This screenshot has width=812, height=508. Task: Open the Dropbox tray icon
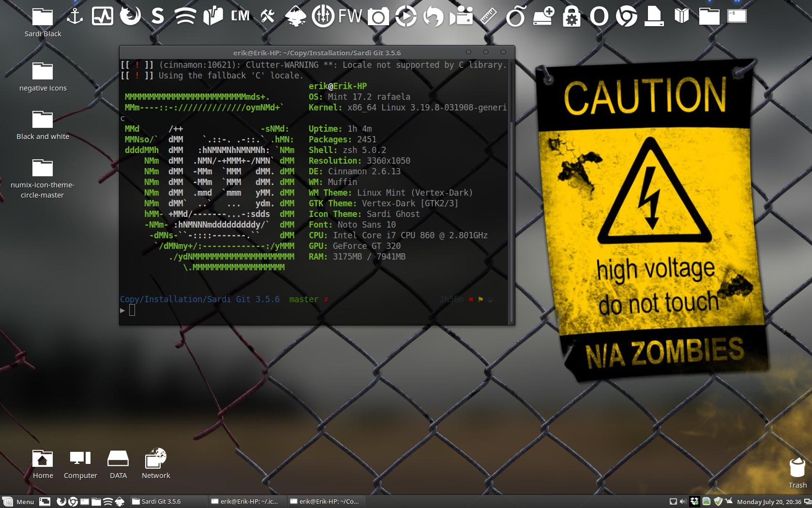695,502
